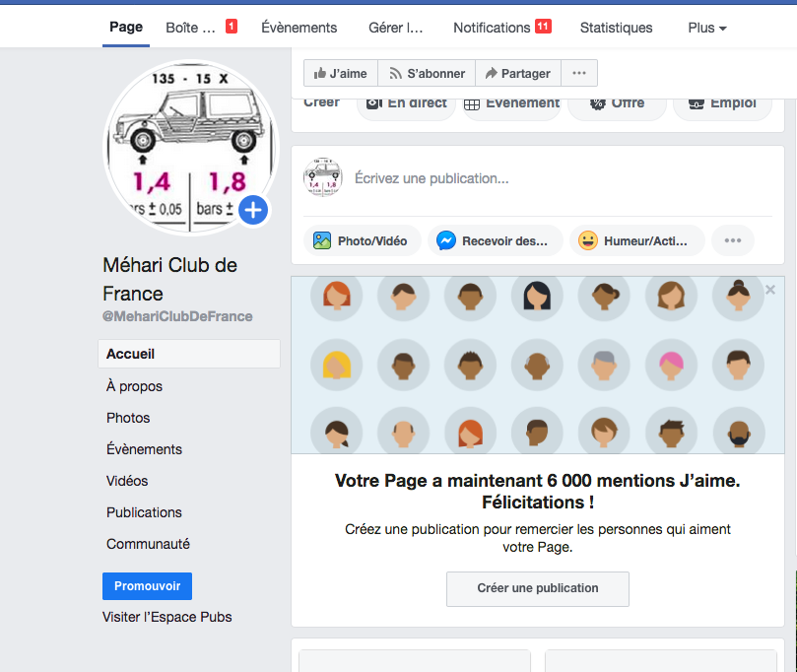Show more post options with ellipsis button
Viewport: 797px width, 672px height.
(x=732, y=240)
